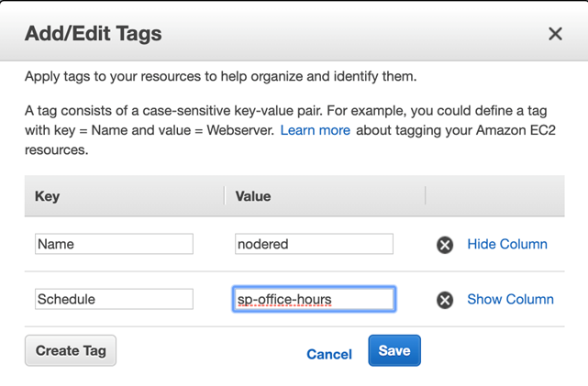Focus the Name key field
The width and height of the screenshot is (588, 386).
click(114, 244)
